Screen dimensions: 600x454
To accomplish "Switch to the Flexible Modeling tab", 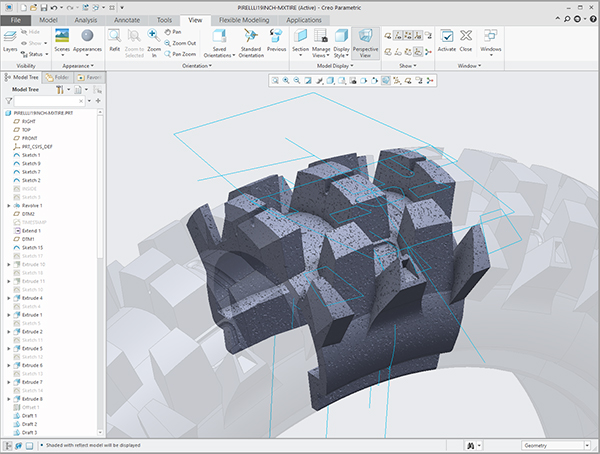I will [x=244, y=20].
